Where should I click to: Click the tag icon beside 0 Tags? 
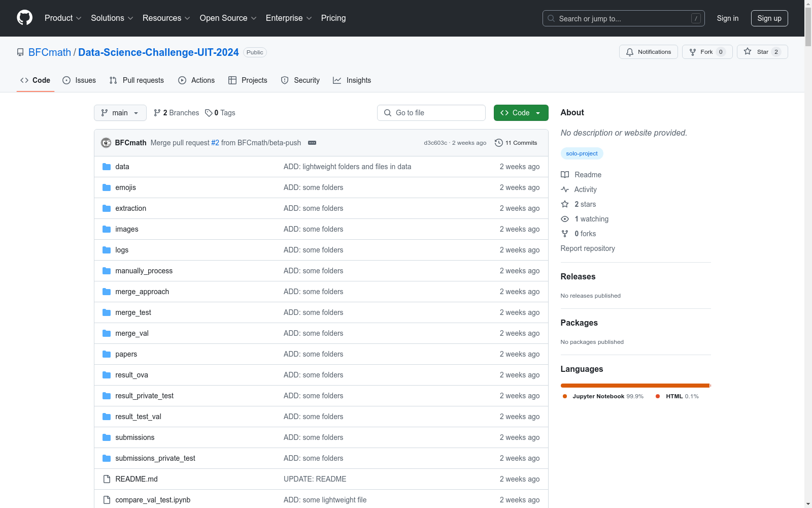(209, 113)
